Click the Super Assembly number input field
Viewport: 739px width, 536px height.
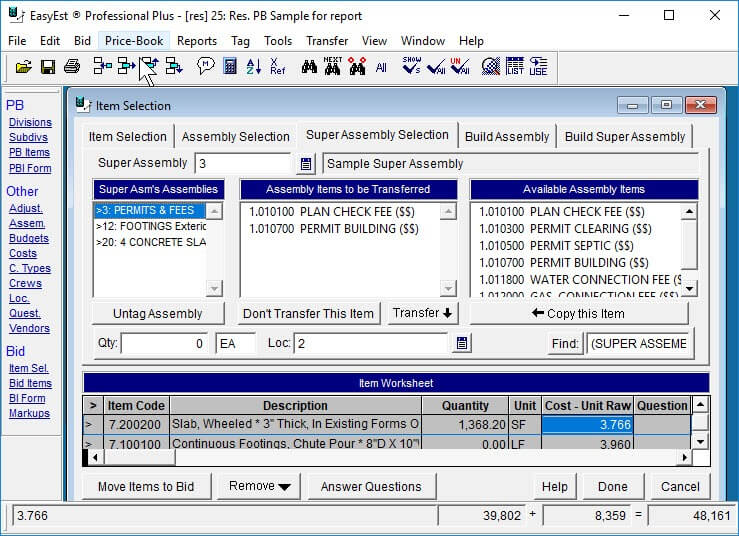click(x=243, y=164)
